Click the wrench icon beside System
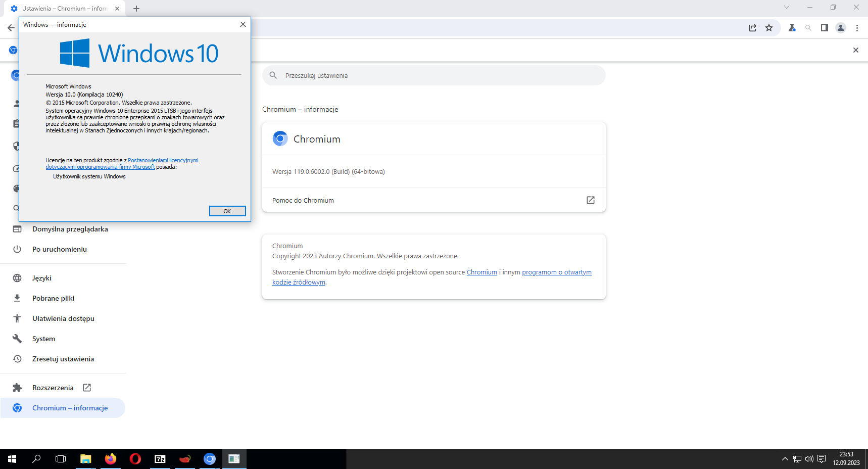This screenshot has height=469, width=868. click(x=17, y=339)
